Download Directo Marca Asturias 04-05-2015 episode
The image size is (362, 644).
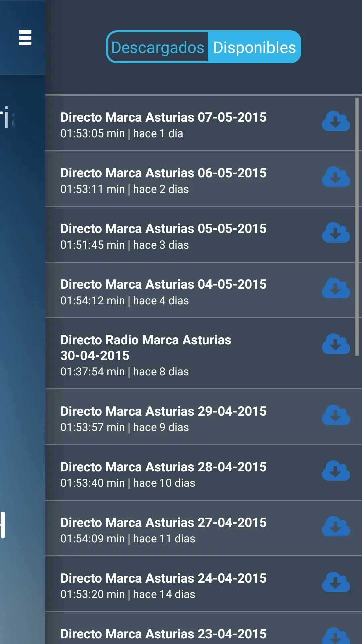pyautogui.click(x=336, y=288)
